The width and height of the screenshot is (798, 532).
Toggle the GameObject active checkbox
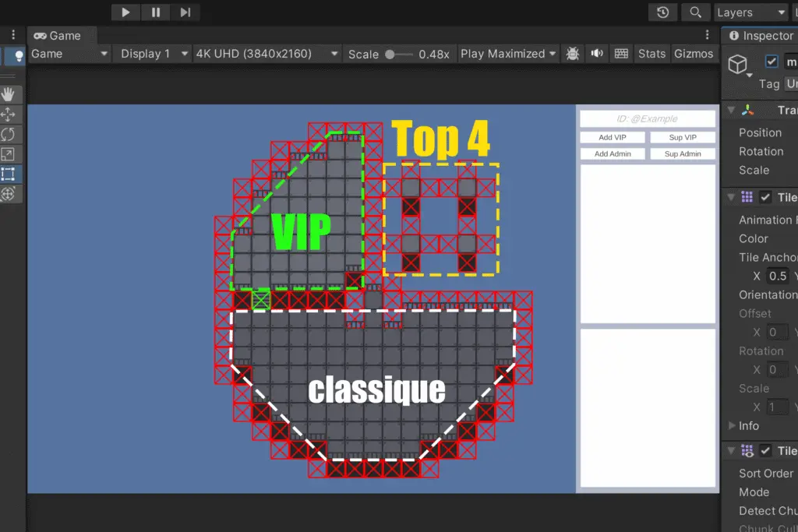click(x=772, y=62)
